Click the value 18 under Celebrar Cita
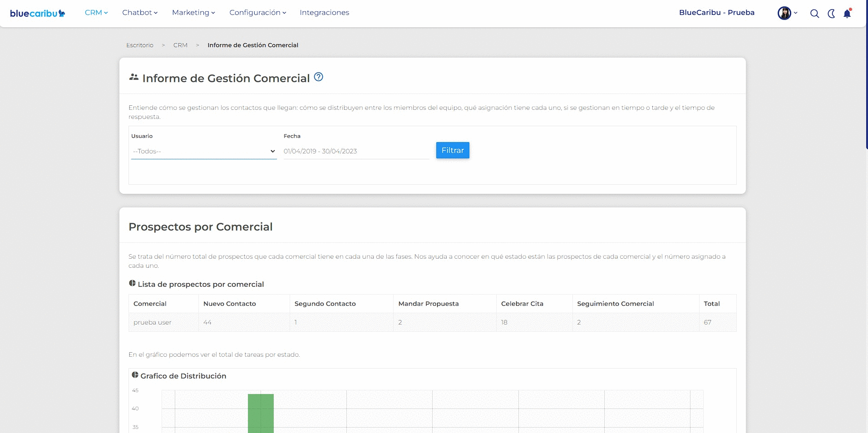The height and width of the screenshot is (433, 868). tap(504, 322)
